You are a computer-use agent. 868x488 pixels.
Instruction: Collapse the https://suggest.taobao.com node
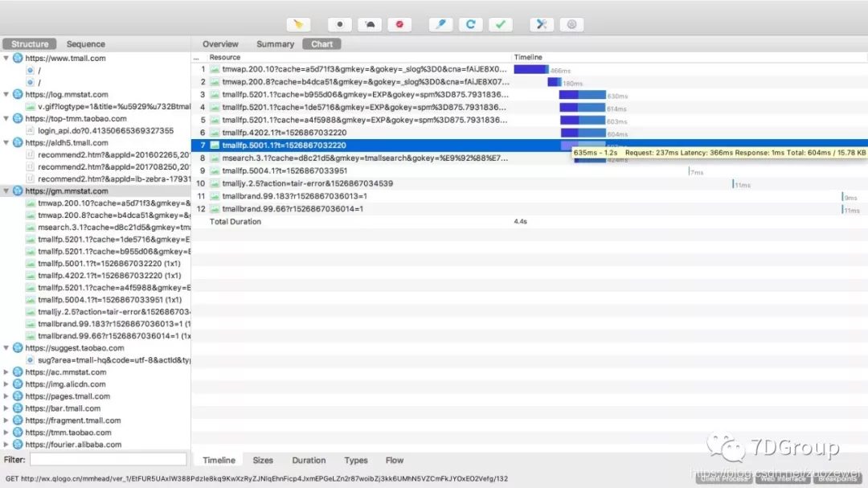tap(6, 348)
